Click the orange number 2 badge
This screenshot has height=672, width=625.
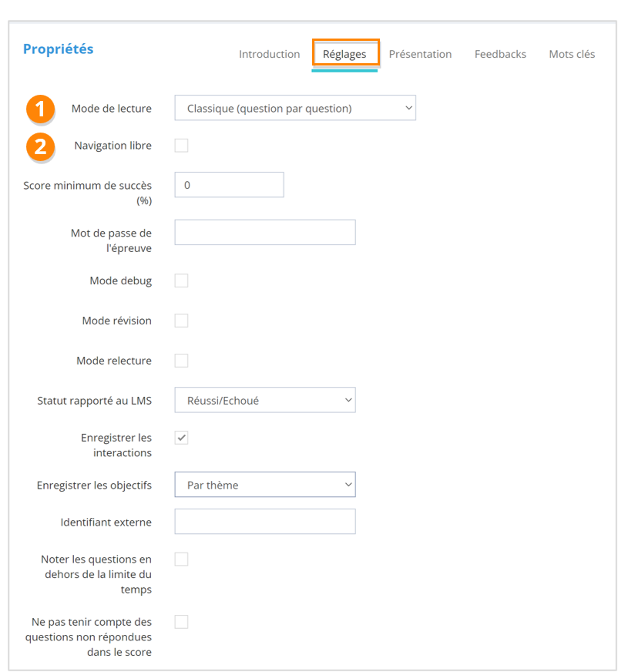(x=41, y=146)
